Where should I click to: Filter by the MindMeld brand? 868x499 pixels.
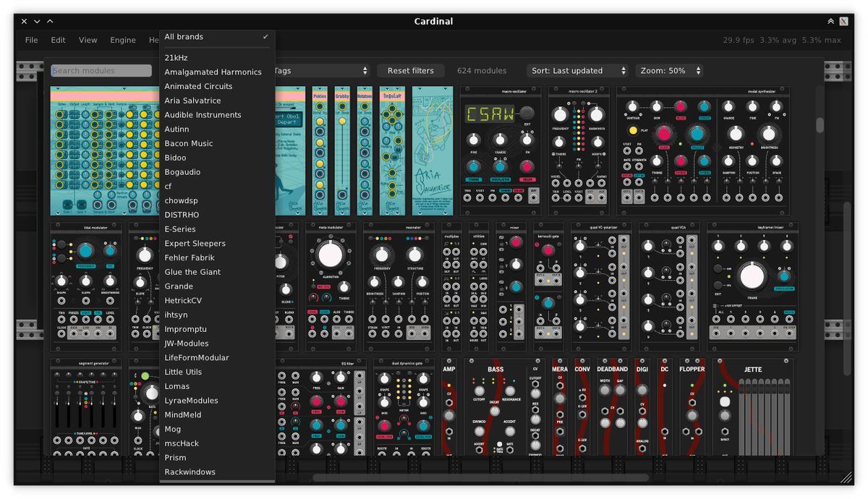tap(183, 415)
